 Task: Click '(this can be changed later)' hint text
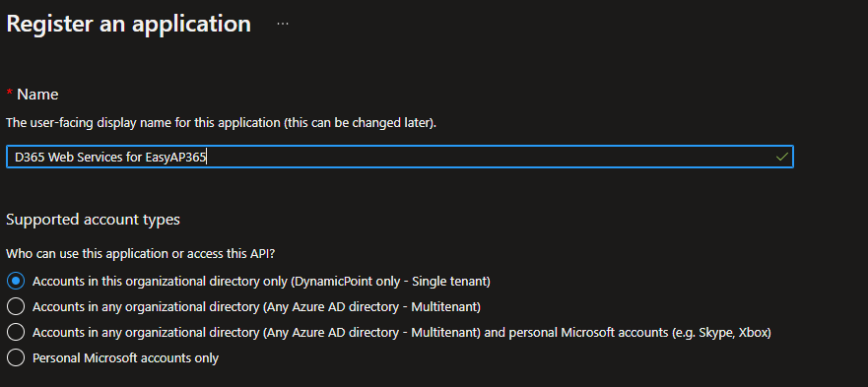(360, 123)
